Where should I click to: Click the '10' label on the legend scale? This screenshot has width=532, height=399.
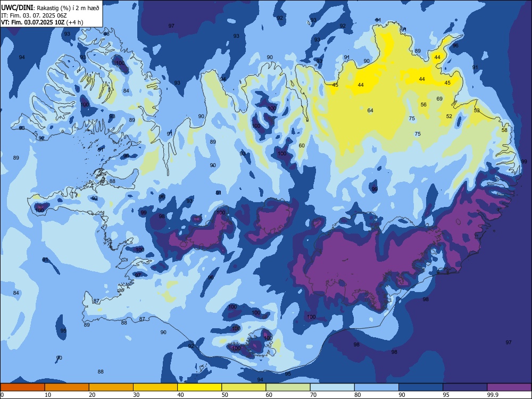click(48, 395)
